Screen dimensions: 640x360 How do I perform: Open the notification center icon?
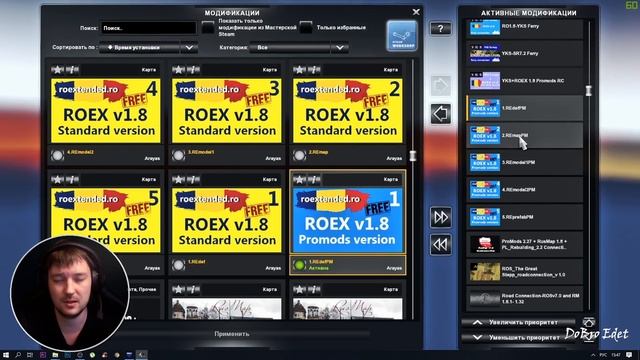tap(629, 355)
